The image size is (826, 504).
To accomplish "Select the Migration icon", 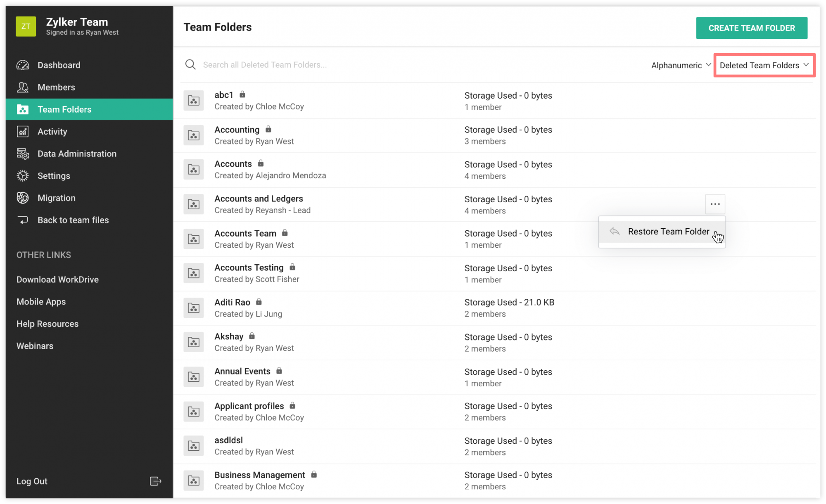I will click(x=23, y=198).
